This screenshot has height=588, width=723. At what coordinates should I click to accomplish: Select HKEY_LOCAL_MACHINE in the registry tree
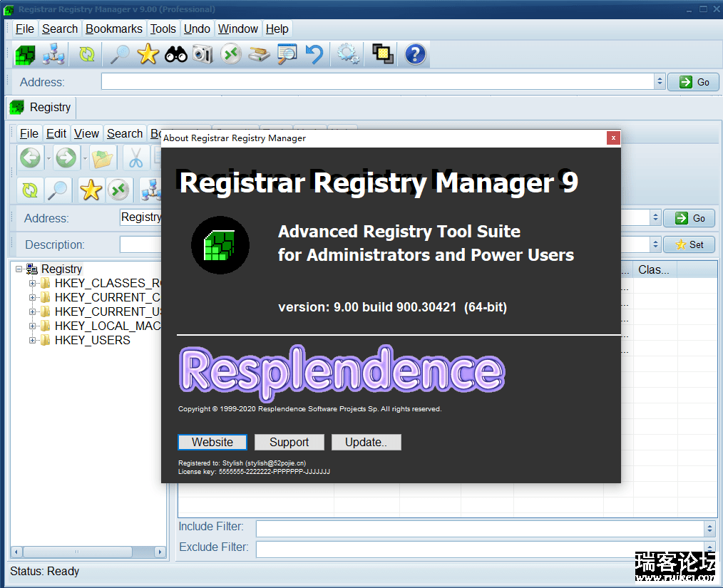coord(108,326)
